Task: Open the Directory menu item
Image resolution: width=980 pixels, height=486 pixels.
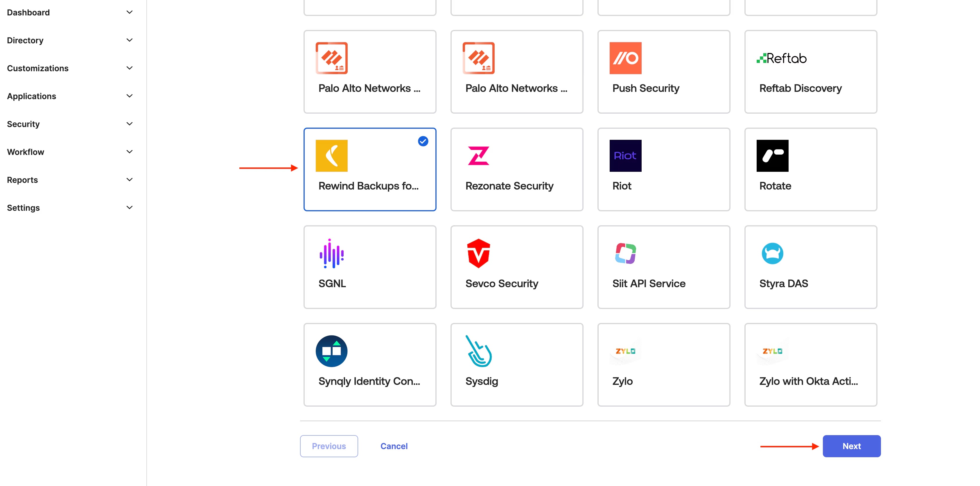Action: (25, 40)
